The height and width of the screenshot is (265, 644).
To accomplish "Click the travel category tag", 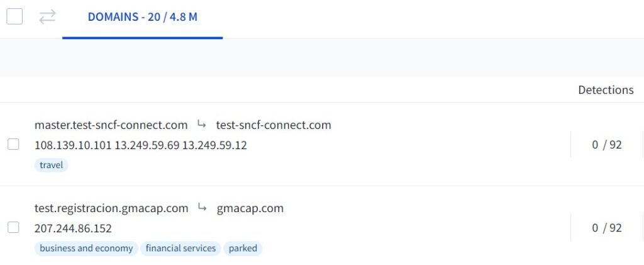I will [51, 165].
